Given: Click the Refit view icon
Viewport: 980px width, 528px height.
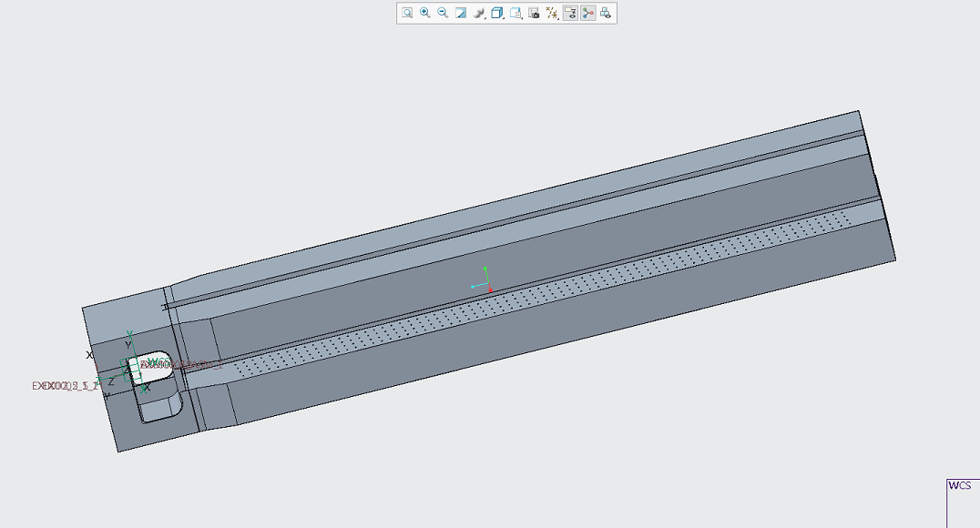Looking at the screenshot, I should 407,13.
